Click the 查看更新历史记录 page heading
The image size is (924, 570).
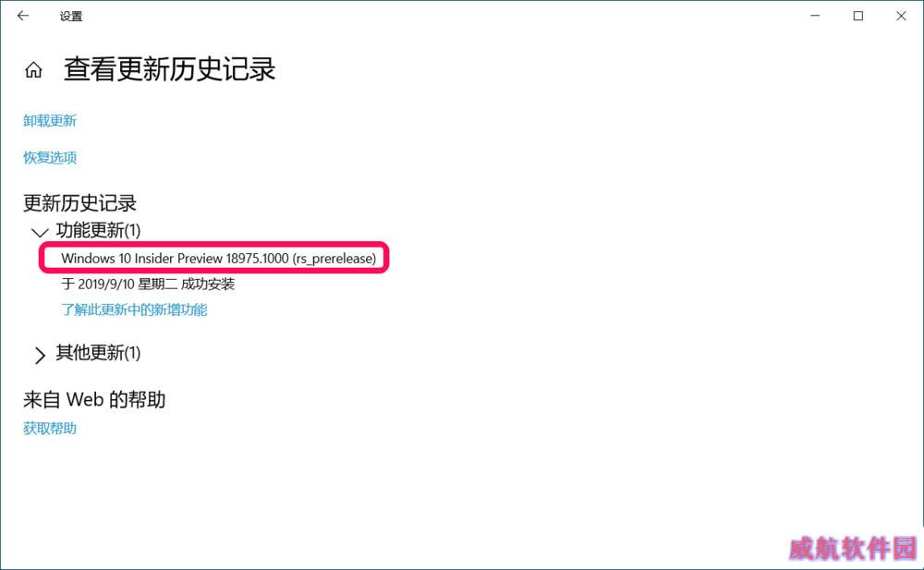(x=170, y=69)
